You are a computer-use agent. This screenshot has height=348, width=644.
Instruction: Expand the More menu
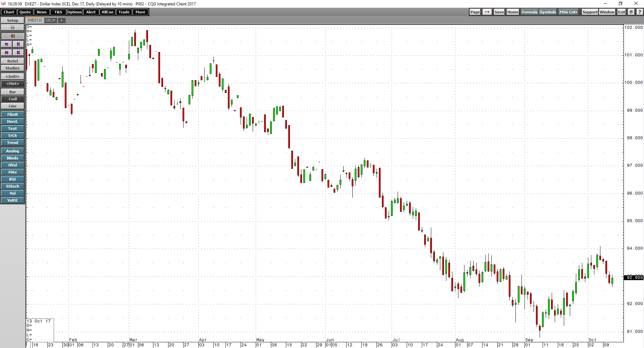(140, 12)
